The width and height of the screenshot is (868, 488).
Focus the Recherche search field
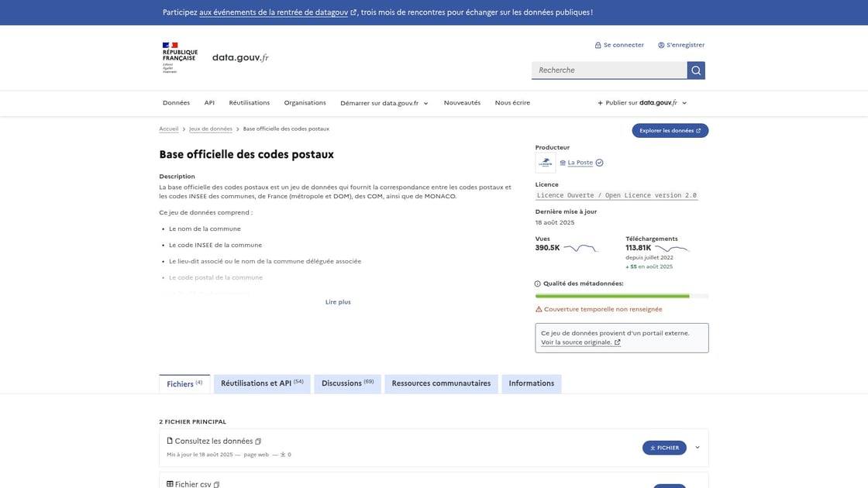click(x=609, y=70)
